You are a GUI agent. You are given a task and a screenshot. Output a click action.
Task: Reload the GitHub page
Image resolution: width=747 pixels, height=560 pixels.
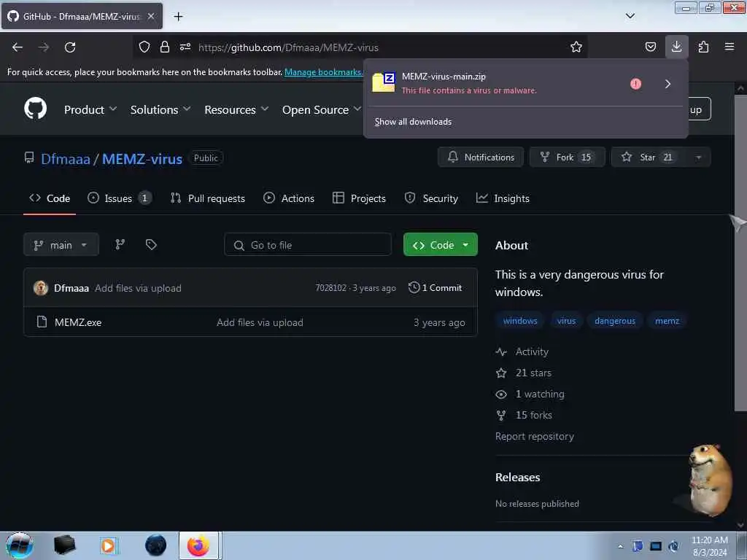coord(70,47)
